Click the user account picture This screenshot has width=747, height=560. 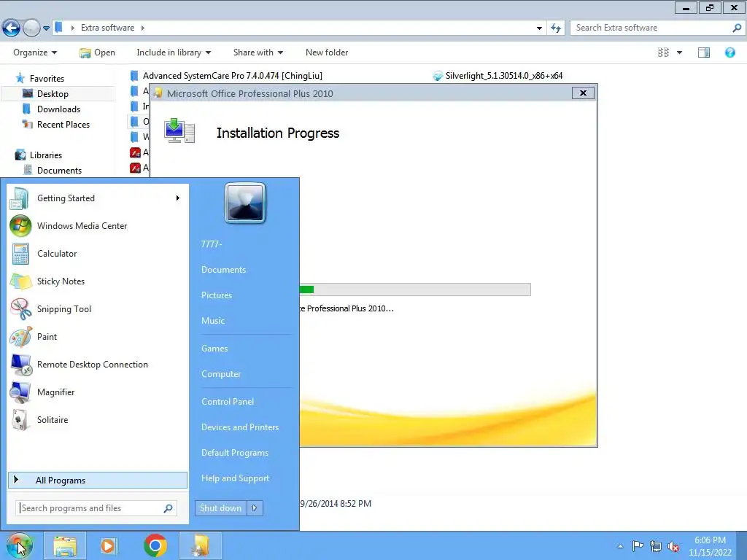click(245, 203)
